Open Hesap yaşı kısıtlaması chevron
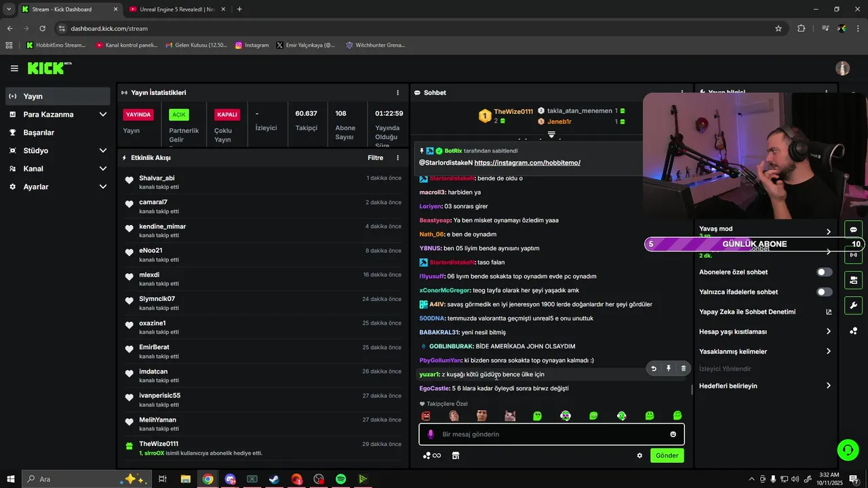The image size is (868, 488). pos(828,331)
